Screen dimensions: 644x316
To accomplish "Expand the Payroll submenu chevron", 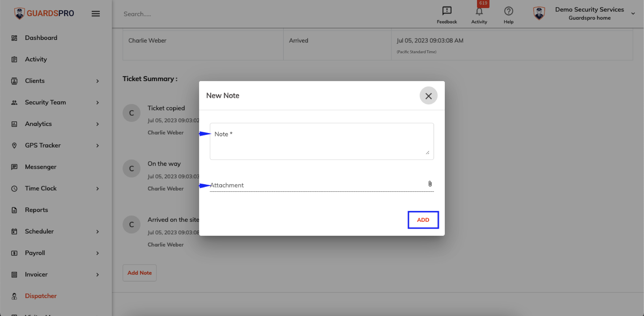I will pos(98,253).
